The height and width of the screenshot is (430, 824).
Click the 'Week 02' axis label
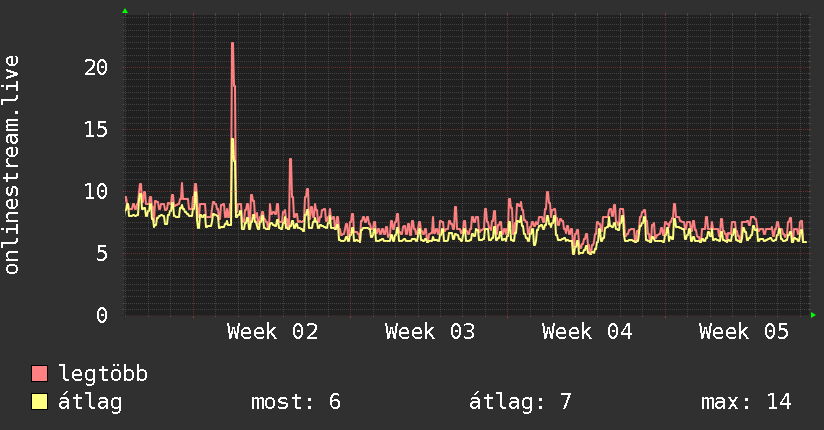pyautogui.click(x=273, y=332)
